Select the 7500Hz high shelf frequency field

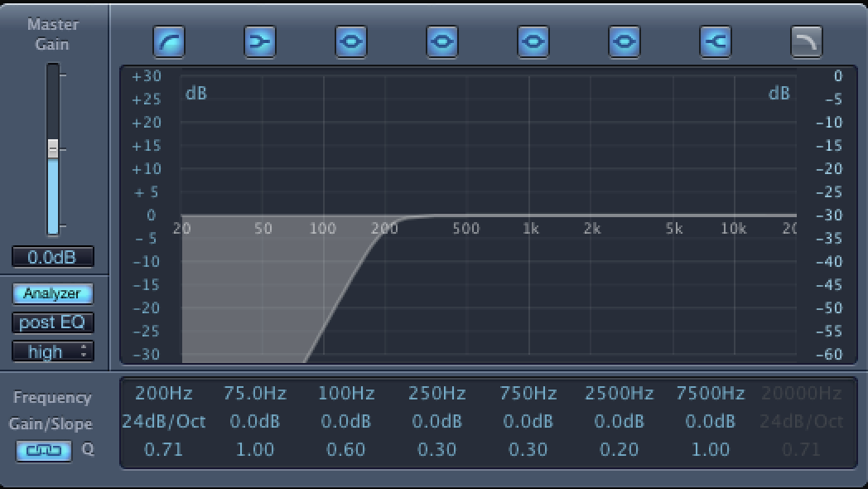710,393
